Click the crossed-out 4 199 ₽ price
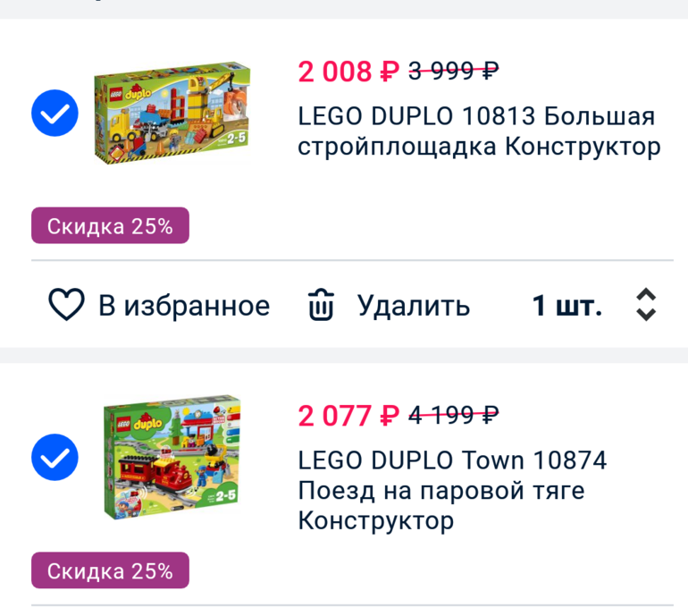 click(453, 415)
